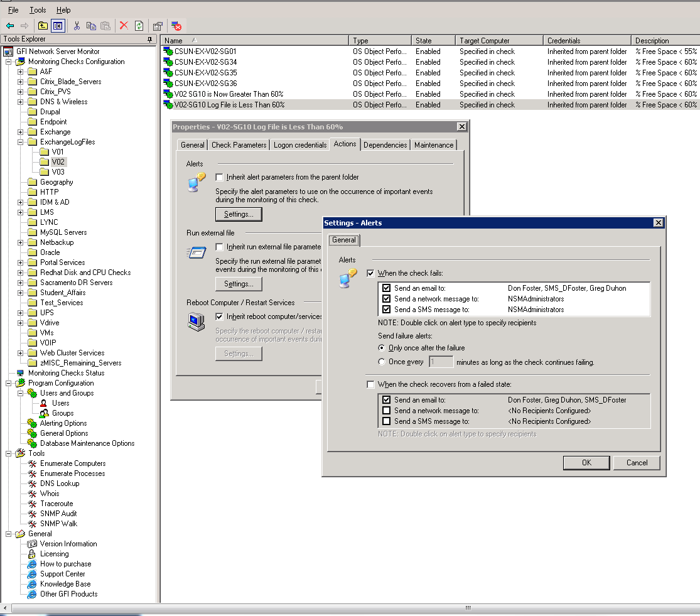Open the Help menu
The height and width of the screenshot is (616, 700).
(63, 10)
